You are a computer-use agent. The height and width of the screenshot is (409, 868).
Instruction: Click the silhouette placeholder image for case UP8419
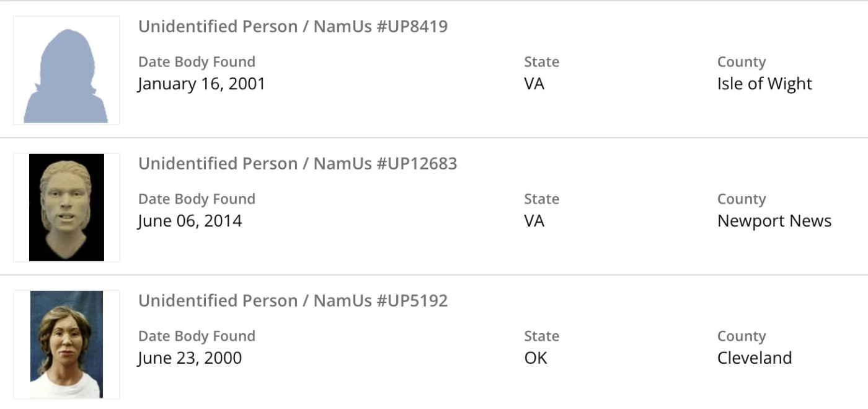(66, 70)
